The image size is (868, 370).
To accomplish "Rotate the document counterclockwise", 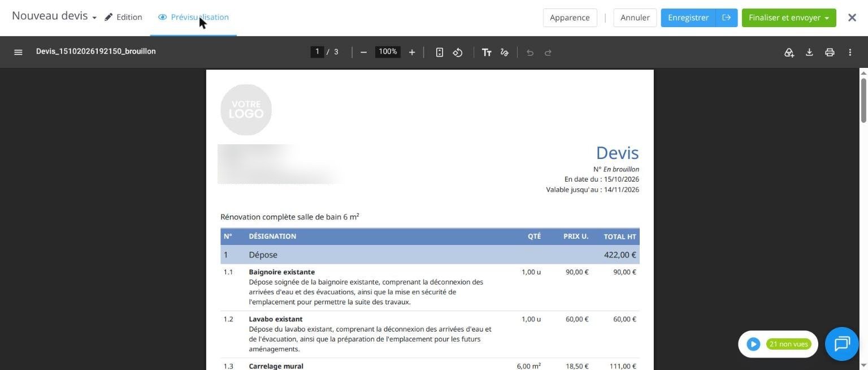I will [x=458, y=52].
